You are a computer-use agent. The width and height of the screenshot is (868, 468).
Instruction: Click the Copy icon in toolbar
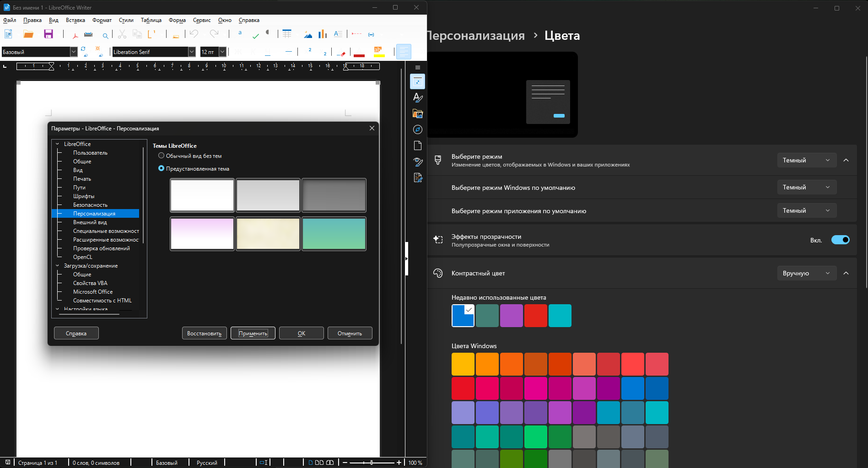pyautogui.click(x=137, y=34)
